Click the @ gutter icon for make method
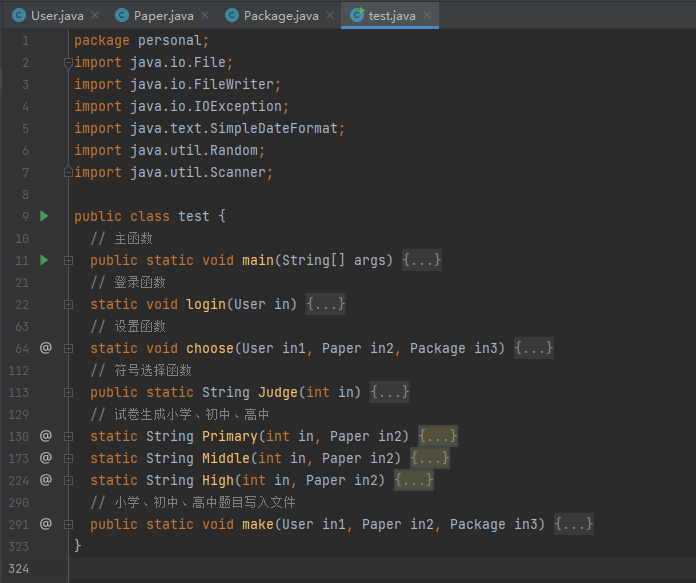This screenshot has height=583, width=696. pos(45,524)
